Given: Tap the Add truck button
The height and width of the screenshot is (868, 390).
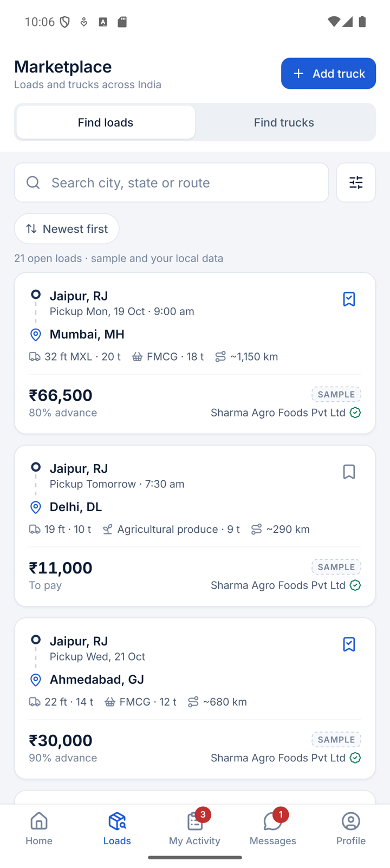Looking at the screenshot, I should coord(328,73).
